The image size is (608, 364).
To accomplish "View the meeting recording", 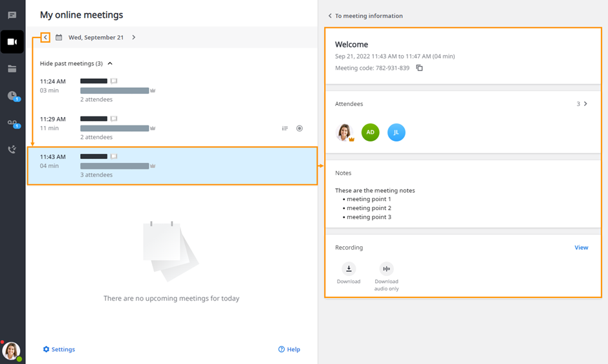I will click(x=581, y=248).
